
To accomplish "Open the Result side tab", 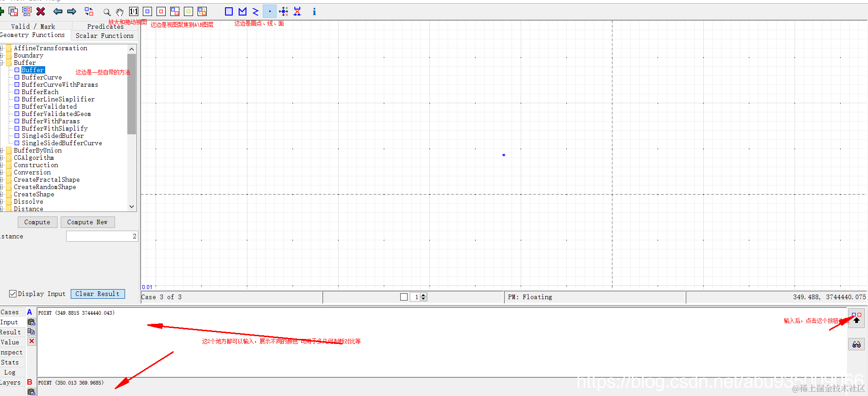I will point(10,332).
